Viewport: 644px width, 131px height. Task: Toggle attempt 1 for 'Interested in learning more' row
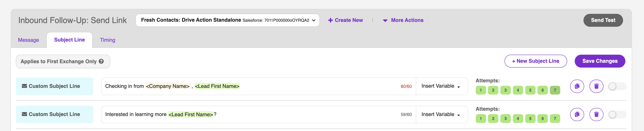(481, 119)
